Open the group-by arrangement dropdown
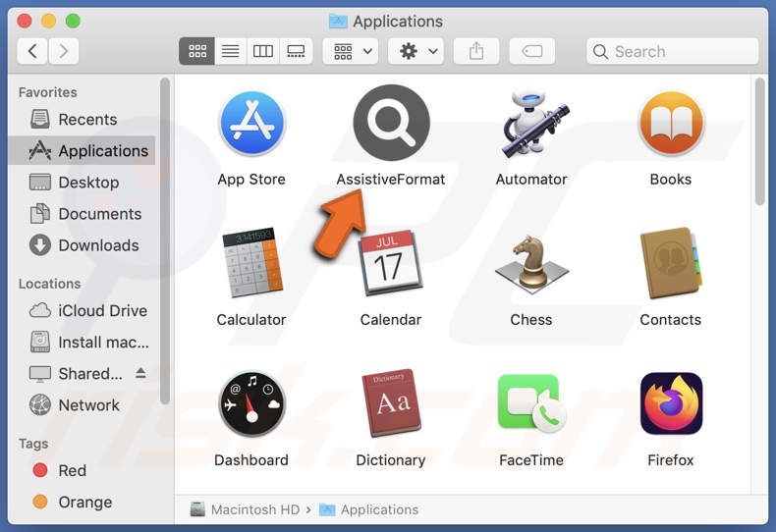Screen dimensions: 776x532 [351, 51]
